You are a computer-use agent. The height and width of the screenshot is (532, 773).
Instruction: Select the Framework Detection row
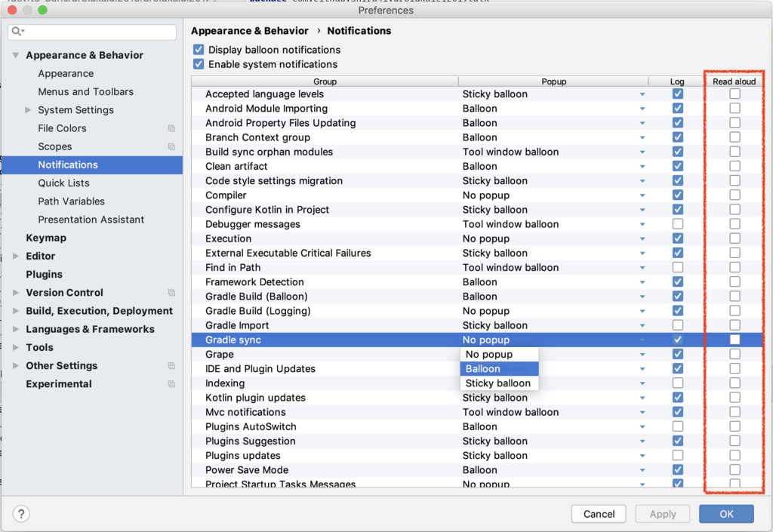477,281
